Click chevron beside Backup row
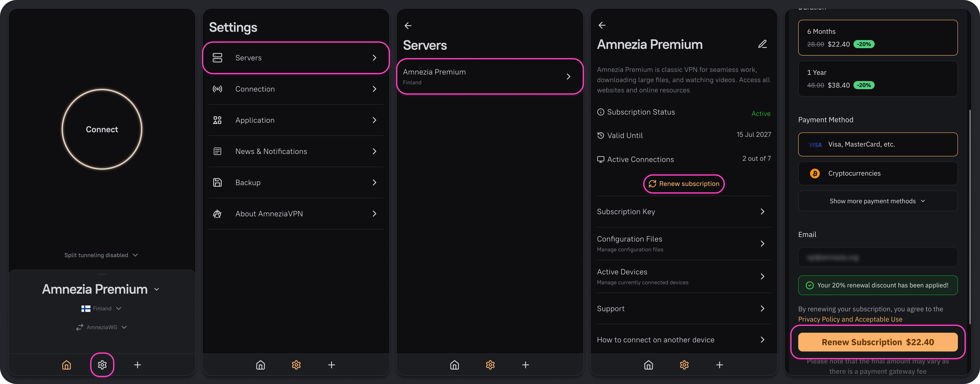980x384 pixels. coord(374,183)
